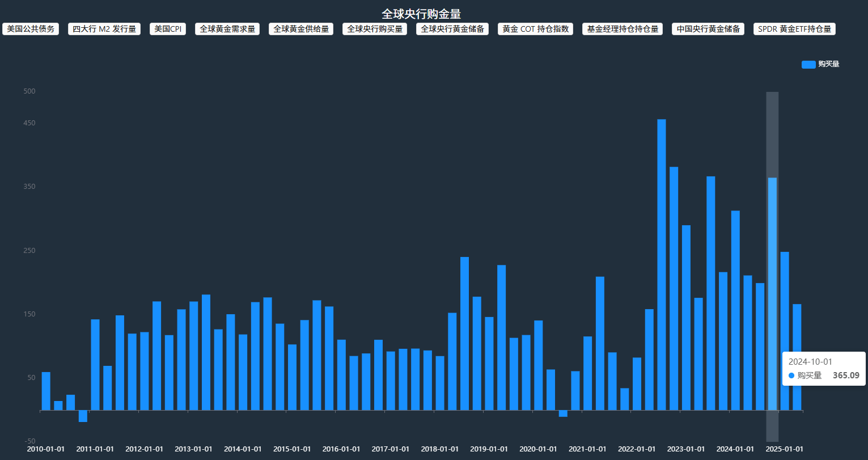Open the 四大行 M2 发行量 chart
This screenshot has height=460, width=868.
(x=104, y=29)
